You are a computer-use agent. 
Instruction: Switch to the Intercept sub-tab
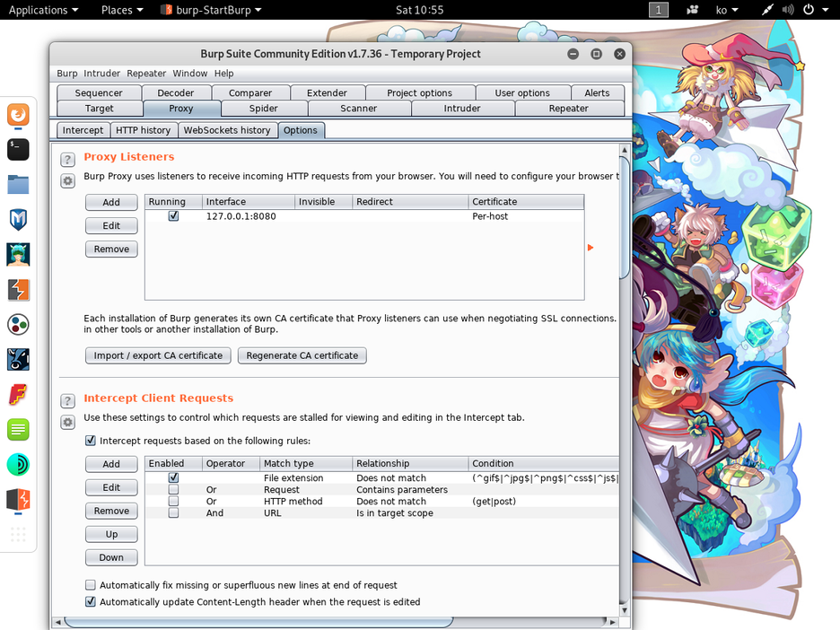pos(83,130)
